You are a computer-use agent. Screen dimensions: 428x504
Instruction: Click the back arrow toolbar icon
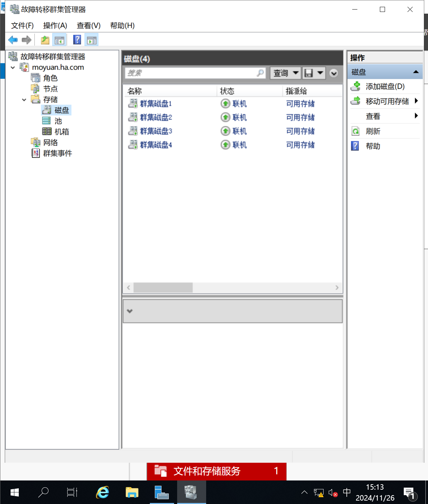(13, 40)
